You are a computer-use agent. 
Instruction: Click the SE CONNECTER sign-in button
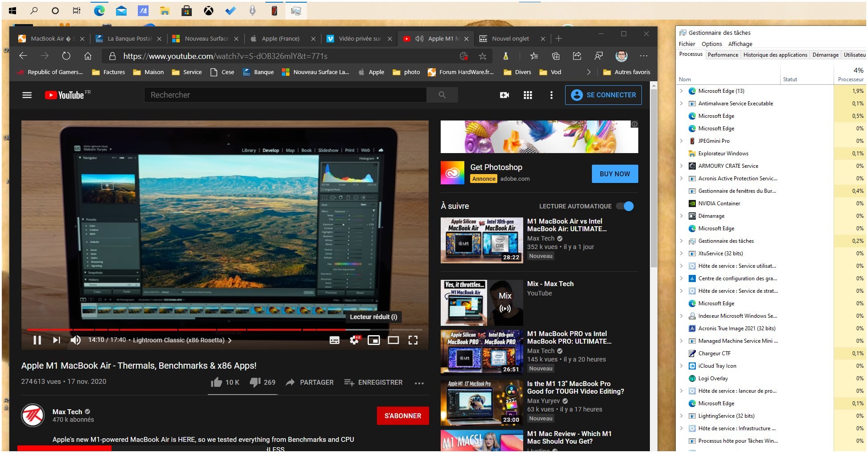(x=603, y=95)
